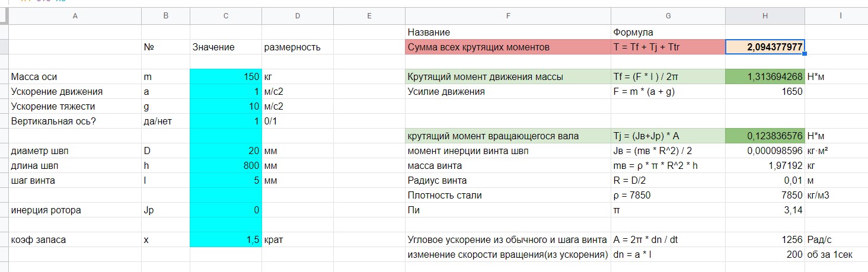
Task: Select the total torque result 2,094377977
Action: (765, 47)
